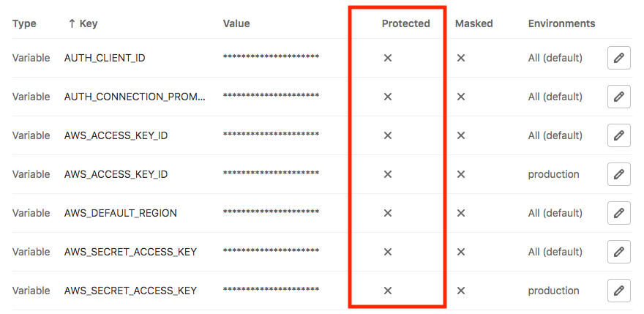Viewport: 644px width, 314px height.
Task: Open the pencil editor for AUTH_CONNECTION_PROM... row
Action: point(618,97)
